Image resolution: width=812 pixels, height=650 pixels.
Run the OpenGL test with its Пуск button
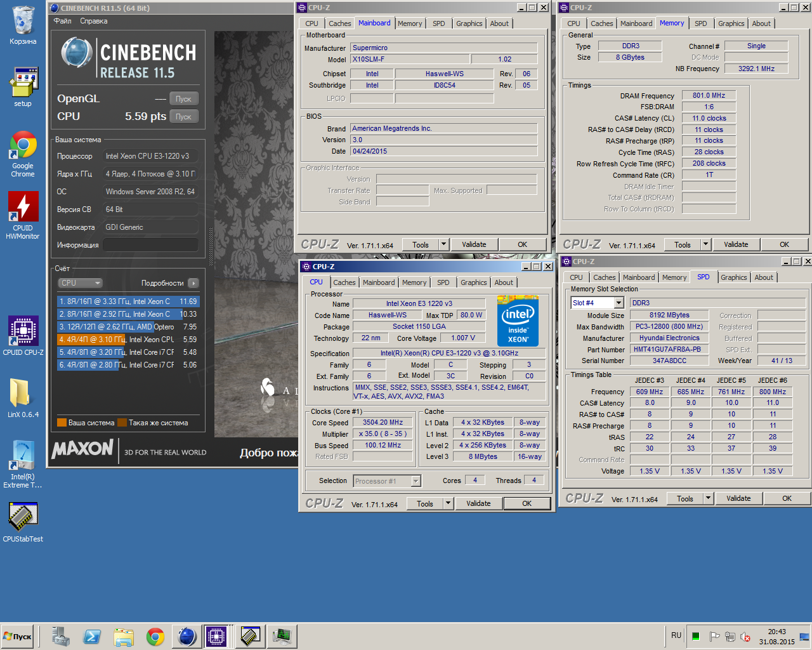[x=184, y=99]
